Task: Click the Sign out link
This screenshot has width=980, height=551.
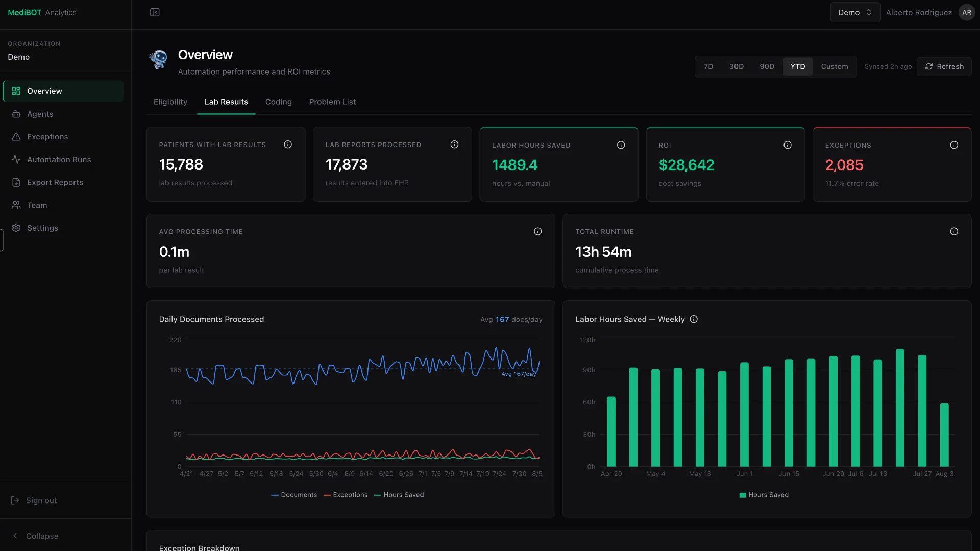Action: tap(41, 500)
